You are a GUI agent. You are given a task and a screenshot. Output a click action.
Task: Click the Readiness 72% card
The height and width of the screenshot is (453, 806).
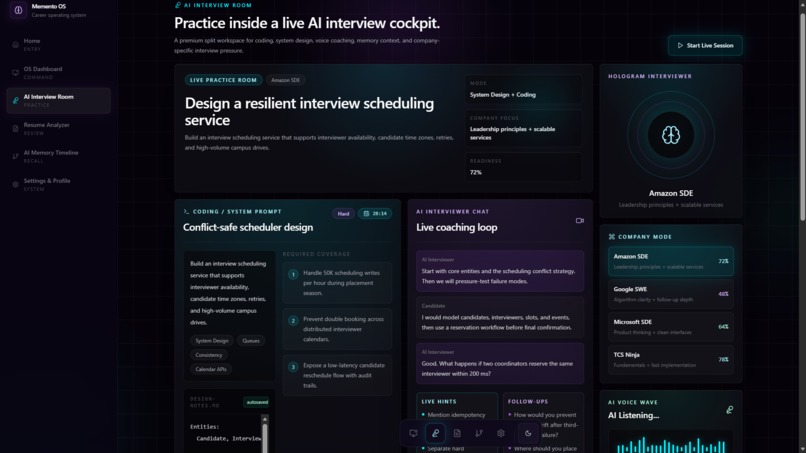(x=524, y=167)
